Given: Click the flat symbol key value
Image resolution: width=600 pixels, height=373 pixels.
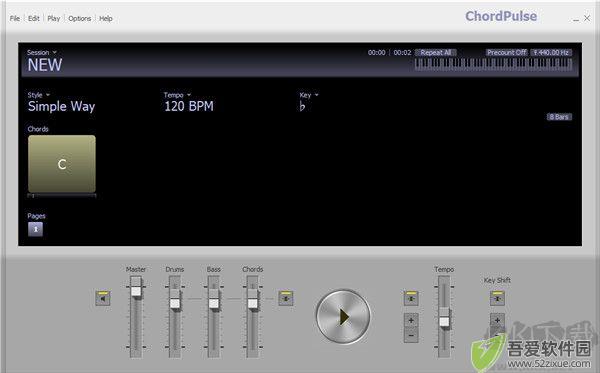Looking at the screenshot, I should (302, 106).
